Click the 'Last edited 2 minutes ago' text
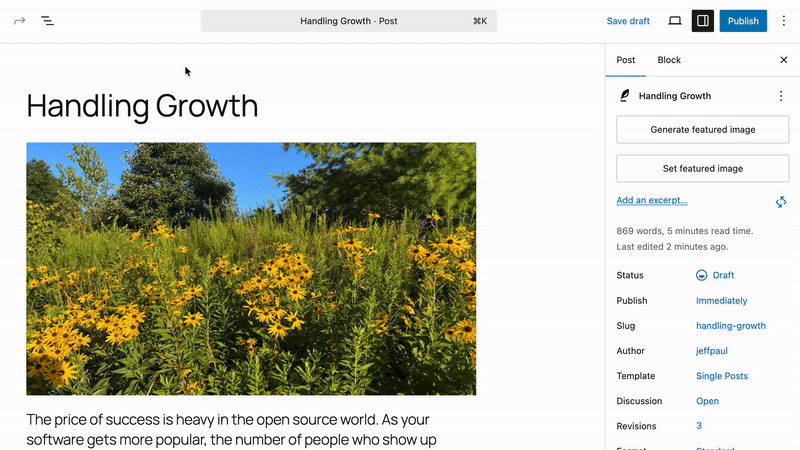Image resolution: width=800 pixels, height=450 pixels. point(672,246)
